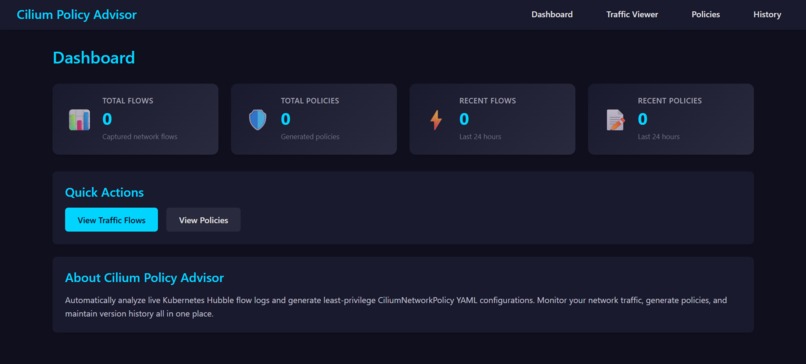
Task: Click the TOTAL POLICIES label
Action: tap(310, 101)
